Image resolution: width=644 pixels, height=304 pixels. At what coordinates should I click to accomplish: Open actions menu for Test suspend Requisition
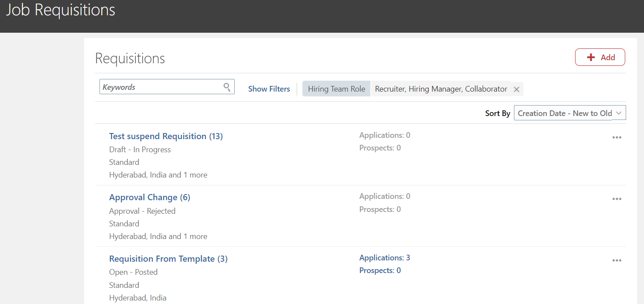click(617, 137)
